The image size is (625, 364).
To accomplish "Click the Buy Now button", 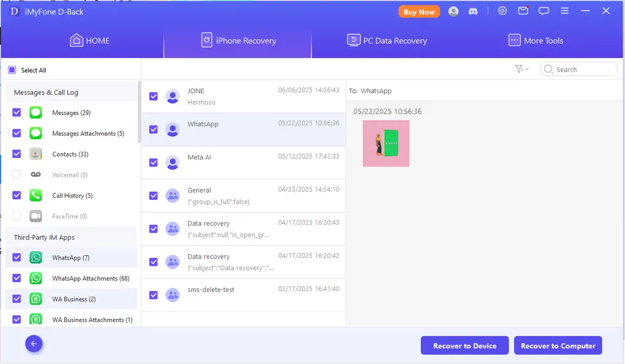I will click(x=419, y=11).
